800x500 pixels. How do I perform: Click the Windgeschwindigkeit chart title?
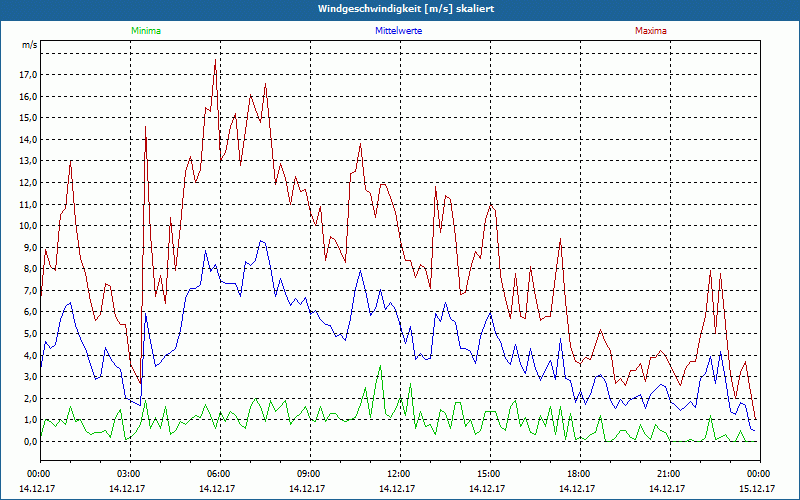pyautogui.click(x=406, y=9)
